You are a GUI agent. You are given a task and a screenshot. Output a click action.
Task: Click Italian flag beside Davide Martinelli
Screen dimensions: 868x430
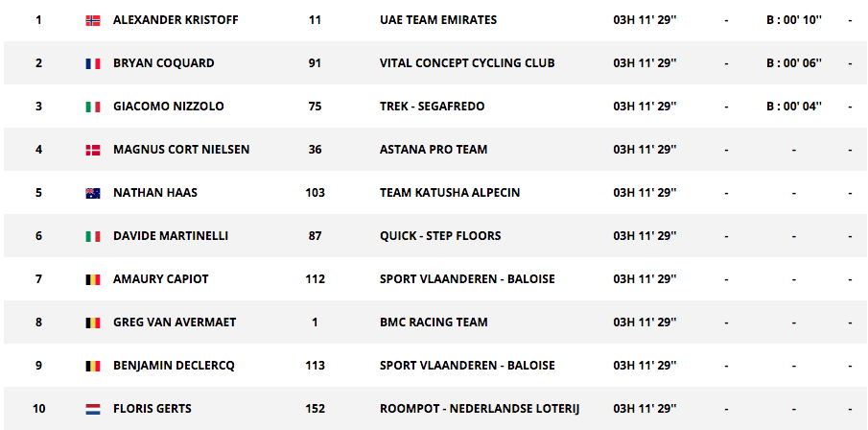[93, 236]
